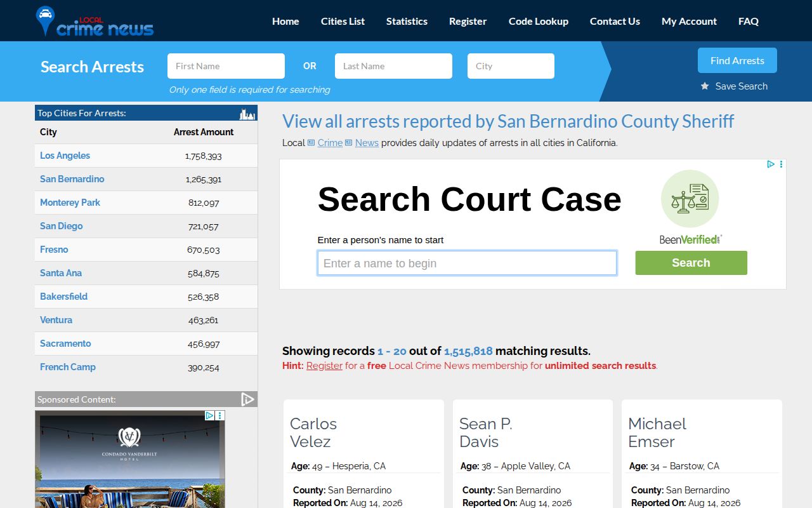The image size is (812, 508).
Task: Open Code Lookup in the navigation bar
Action: point(539,21)
